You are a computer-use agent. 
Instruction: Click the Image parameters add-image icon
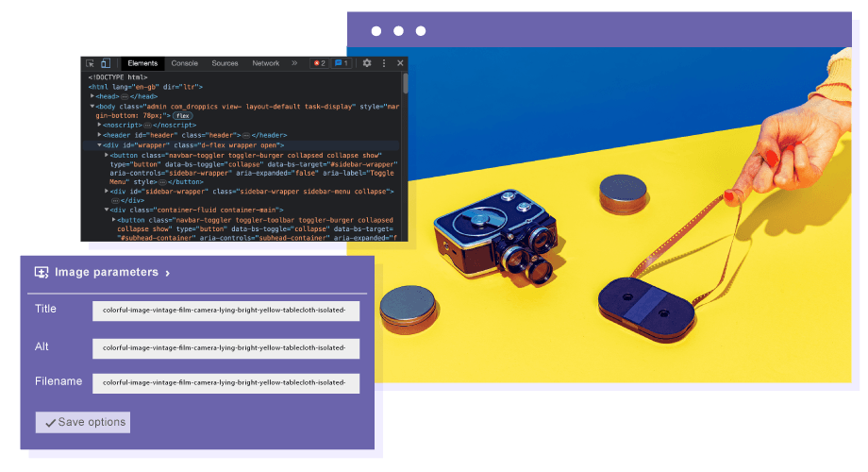pyautogui.click(x=42, y=272)
